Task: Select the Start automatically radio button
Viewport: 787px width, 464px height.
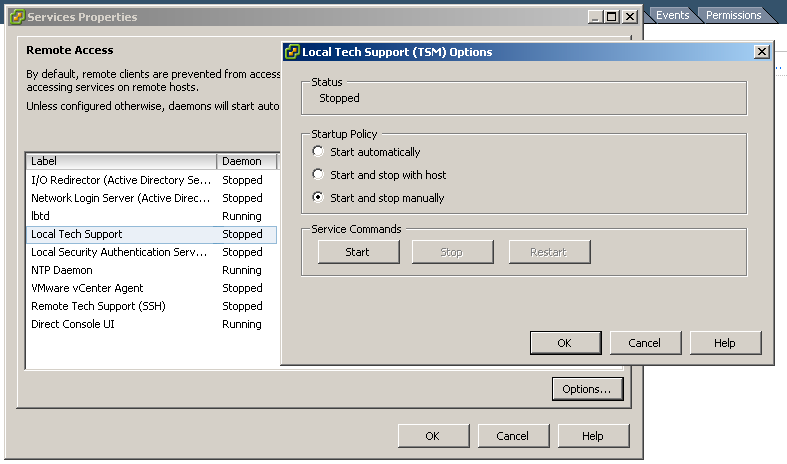Action: [x=318, y=151]
